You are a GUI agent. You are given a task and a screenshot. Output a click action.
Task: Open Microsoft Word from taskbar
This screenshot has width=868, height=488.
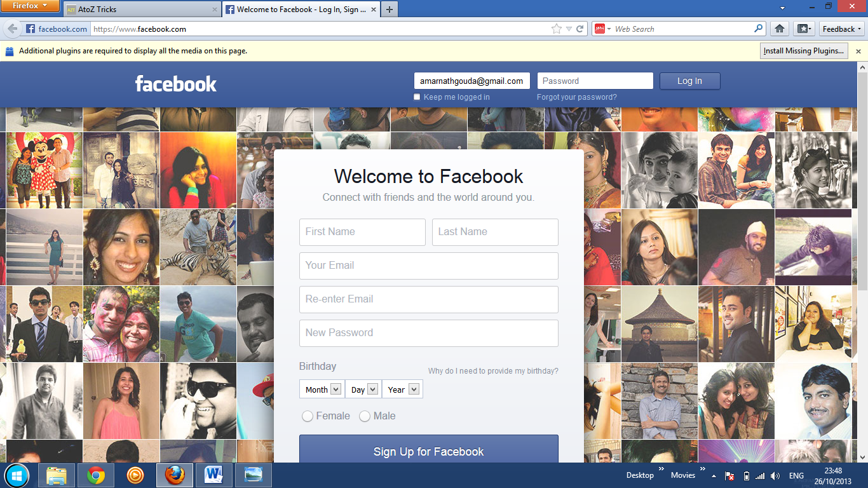[214, 475]
